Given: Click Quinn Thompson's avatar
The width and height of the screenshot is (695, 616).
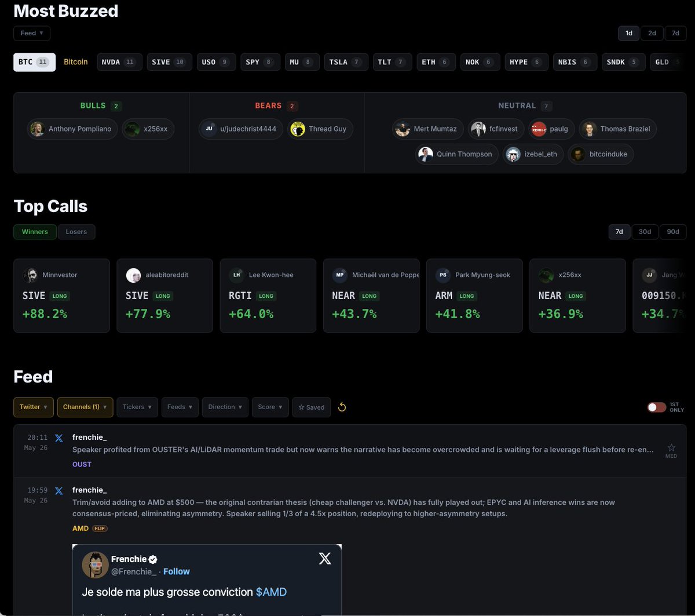Looking at the screenshot, I should coord(426,154).
